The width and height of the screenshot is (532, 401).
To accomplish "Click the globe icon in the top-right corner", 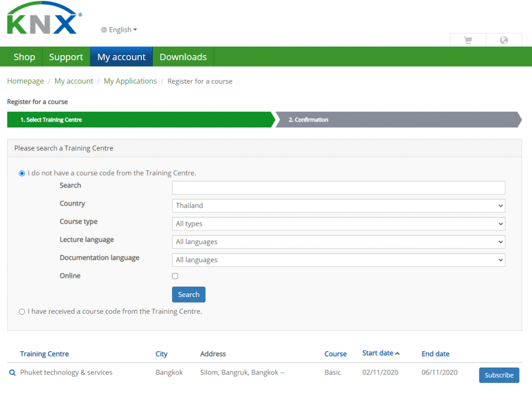I will (504, 40).
